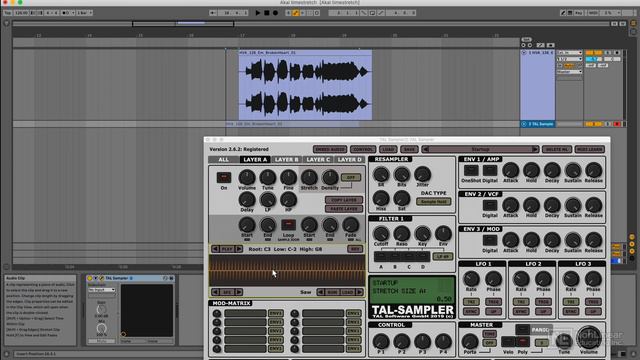Open LFO 3 TRI waveform dropdown
The width and height of the screenshot is (640, 360).
[571, 302]
